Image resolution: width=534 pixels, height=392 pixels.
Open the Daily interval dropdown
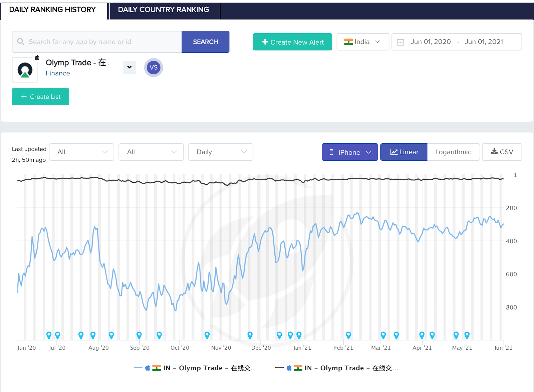[221, 152]
